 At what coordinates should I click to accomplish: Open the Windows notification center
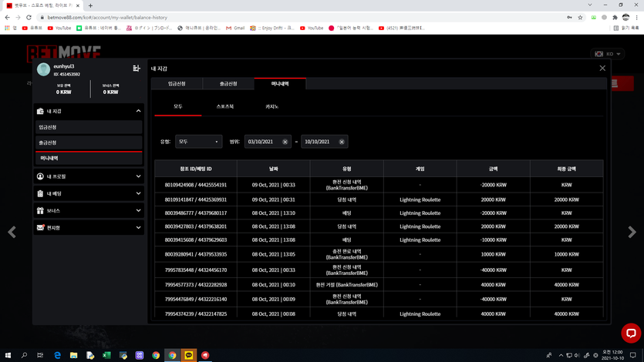pos(633,355)
